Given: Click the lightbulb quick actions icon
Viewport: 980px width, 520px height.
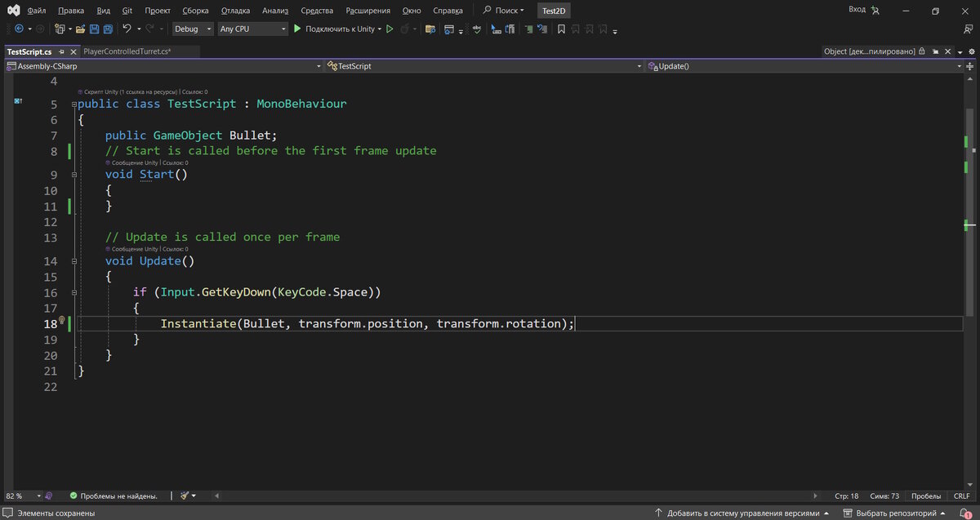Looking at the screenshot, I should (62, 321).
